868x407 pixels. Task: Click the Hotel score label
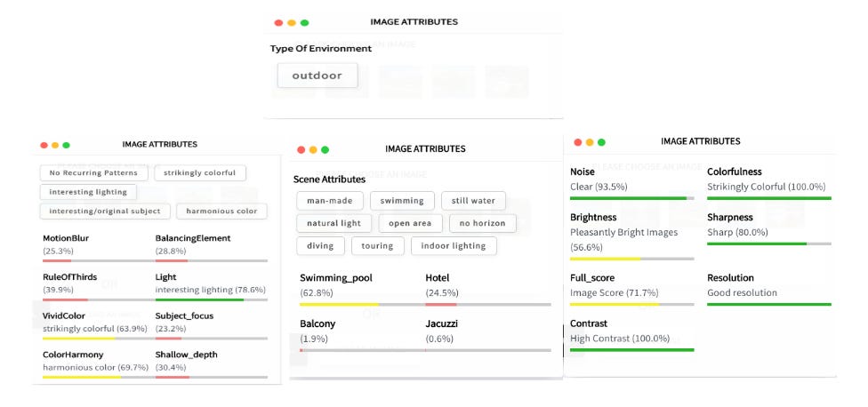pyautogui.click(x=436, y=278)
